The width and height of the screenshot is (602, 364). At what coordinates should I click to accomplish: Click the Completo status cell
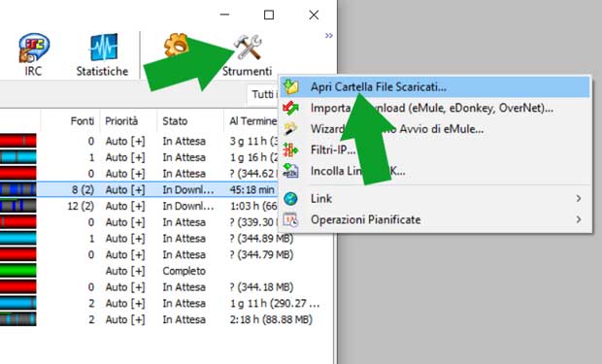[x=184, y=271]
